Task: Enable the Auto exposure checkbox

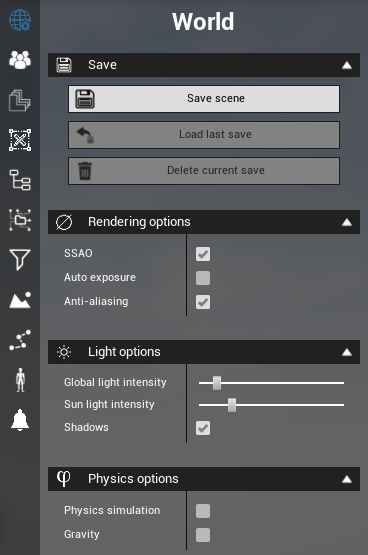Action: coord(203,278)
